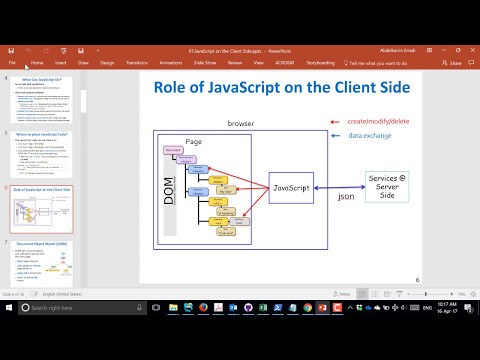Open the Animations ribbon tab
480x360 pixels.
pyautogui.click(x=171, y=63)
